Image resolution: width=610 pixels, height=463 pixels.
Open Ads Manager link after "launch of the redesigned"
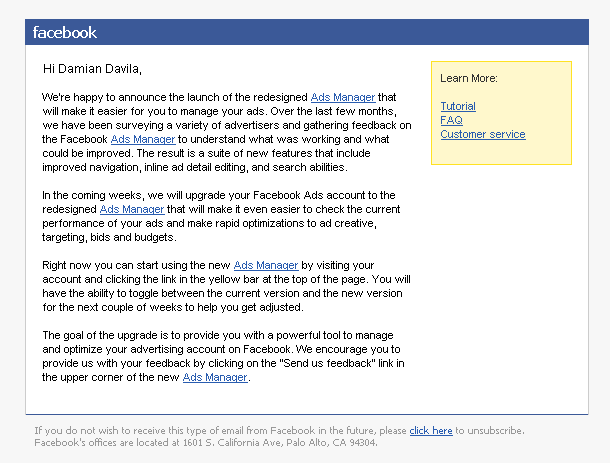click(x=343, y=97)
